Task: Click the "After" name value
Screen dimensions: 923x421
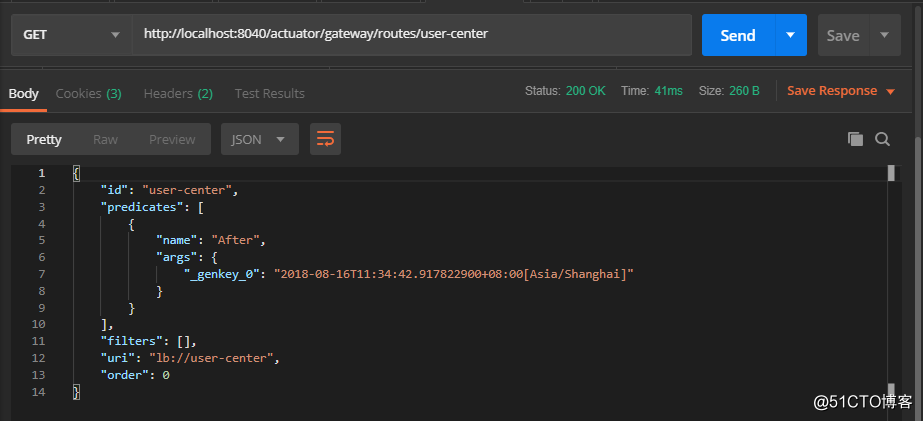Action: (x=235, y=240)
